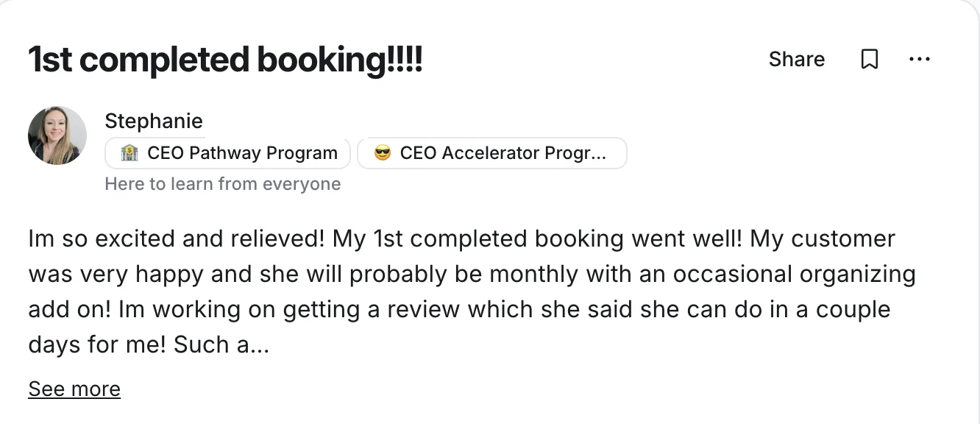Image resolution: width=980 pixels, height=424 pixels.
Task: Bookmark this post with the bookmark icon
Action: pos(869,60)
